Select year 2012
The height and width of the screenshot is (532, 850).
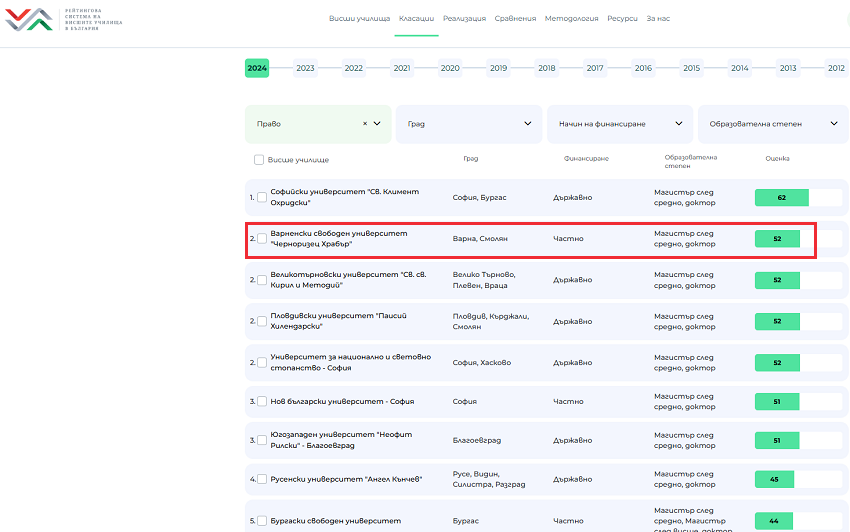[x=836, y=68]
